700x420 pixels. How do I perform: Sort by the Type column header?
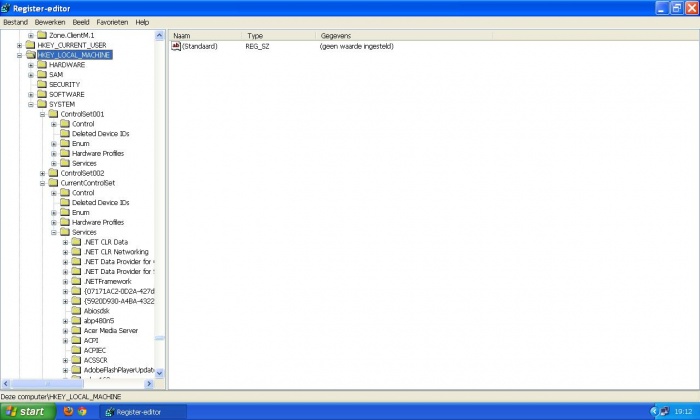(x=279, y=35)
